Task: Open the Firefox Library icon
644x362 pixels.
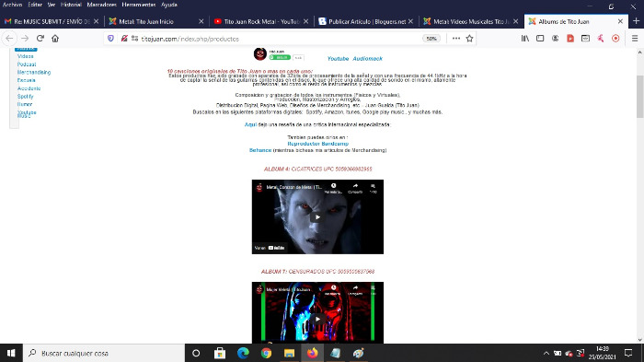Action: point(525,39)
